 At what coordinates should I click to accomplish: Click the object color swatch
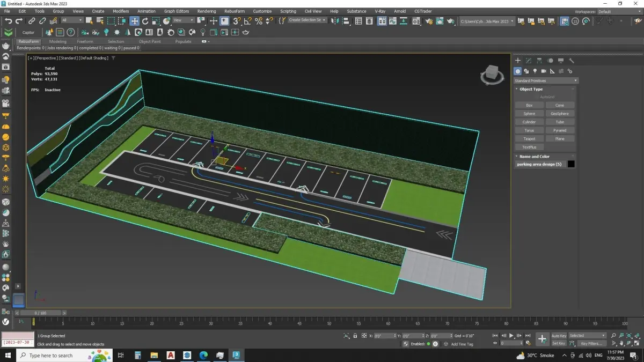571,164
